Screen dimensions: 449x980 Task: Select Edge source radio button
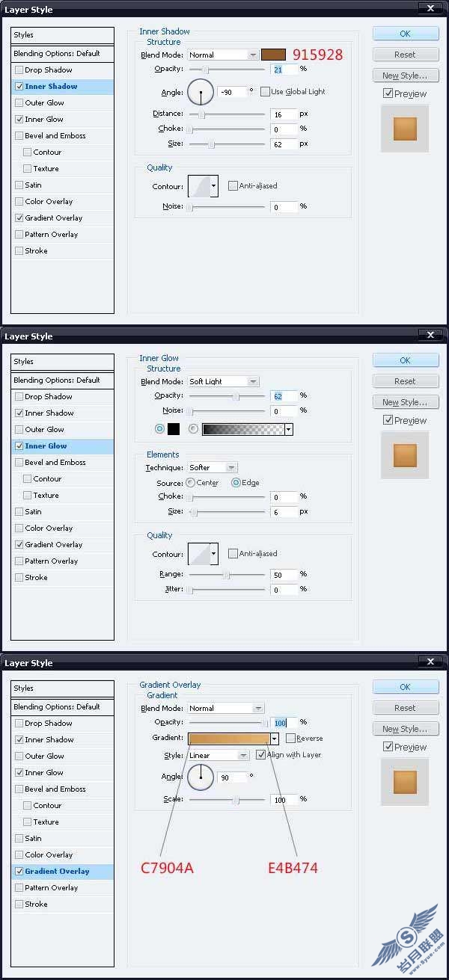pos(236,483)
